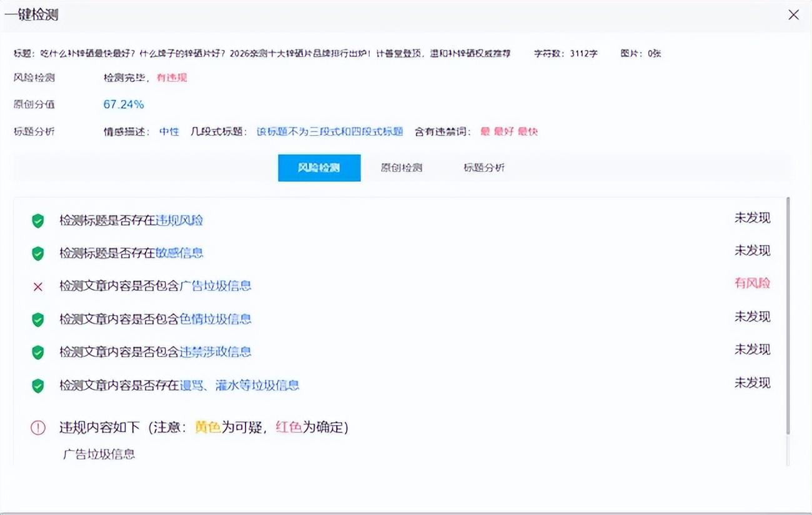Click green shield icon beside 色情垃圾信息 check

[x=38, y=319]
